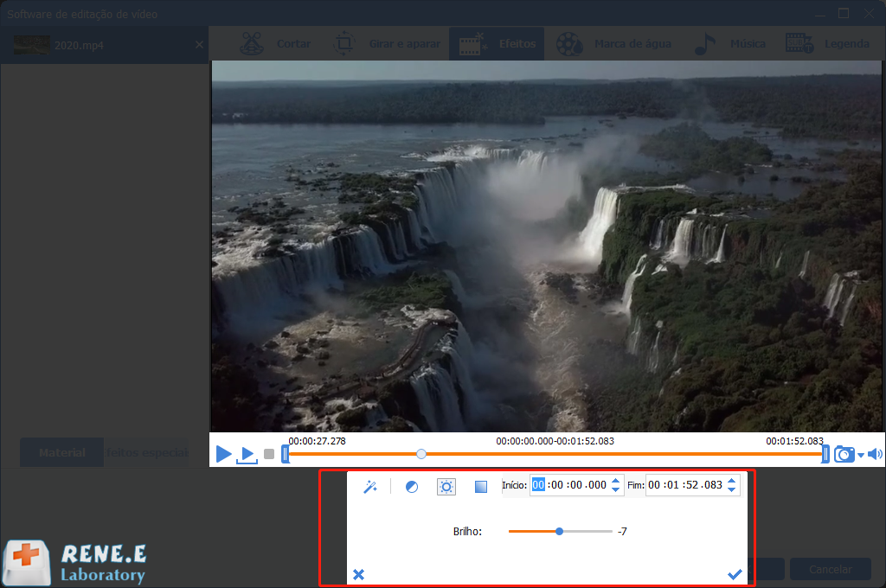
Task: Click the timeline playhead circle
Action: [421, 454]
